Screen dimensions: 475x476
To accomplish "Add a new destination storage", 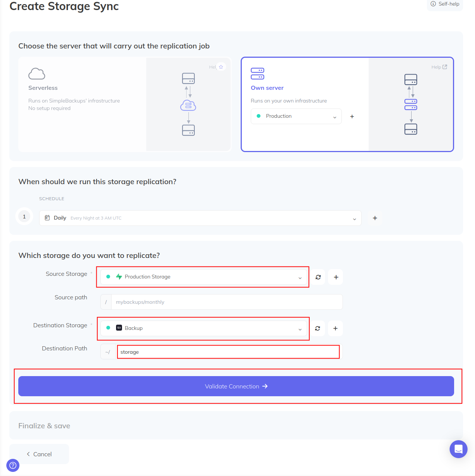I will (335, 328).
